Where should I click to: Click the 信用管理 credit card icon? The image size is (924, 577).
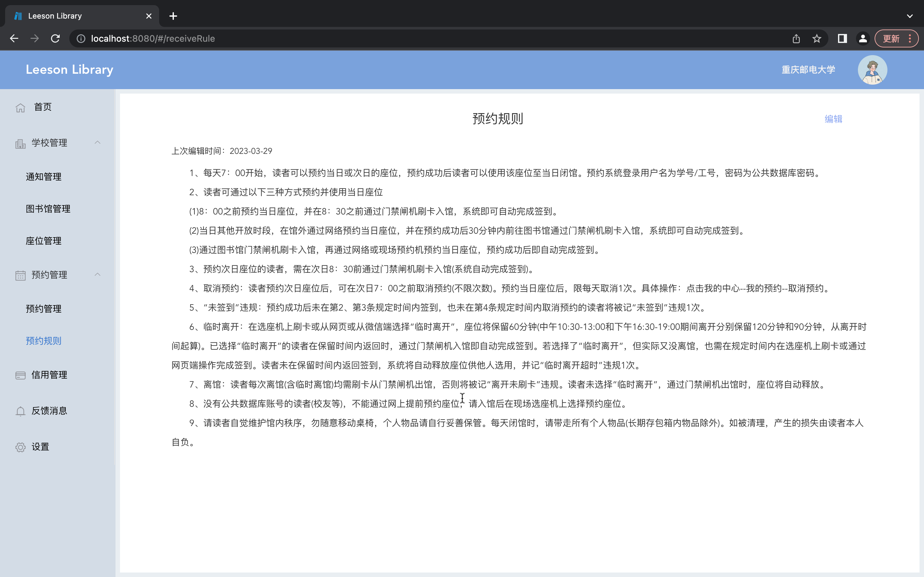(20, 375)
